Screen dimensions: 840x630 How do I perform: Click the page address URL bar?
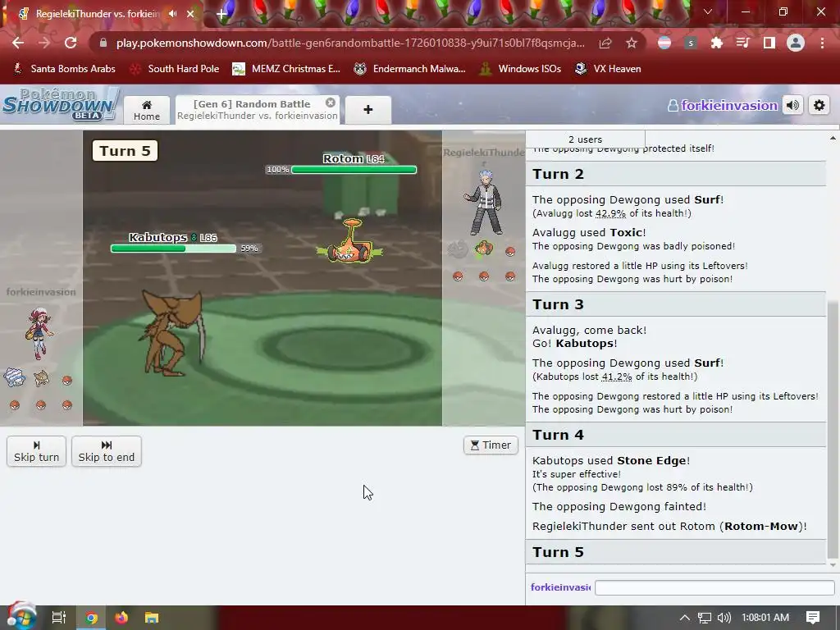coord(350,43)
